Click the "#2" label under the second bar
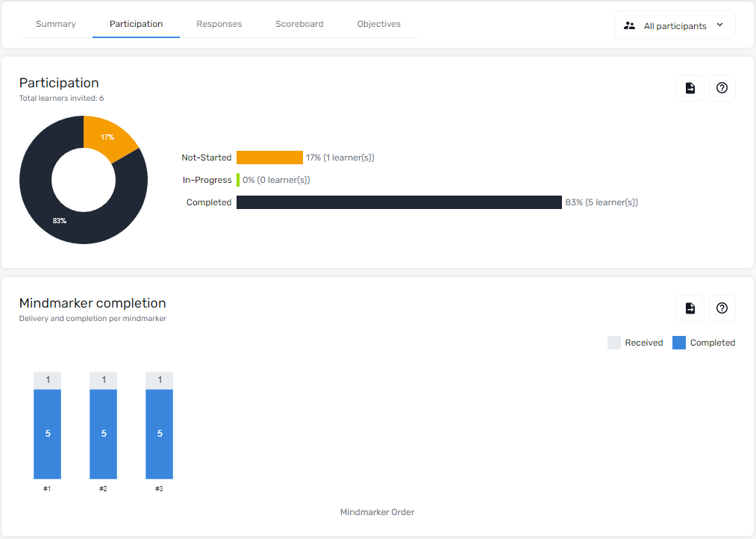Screen dimensions: 756x539 [x=103, y=489]
